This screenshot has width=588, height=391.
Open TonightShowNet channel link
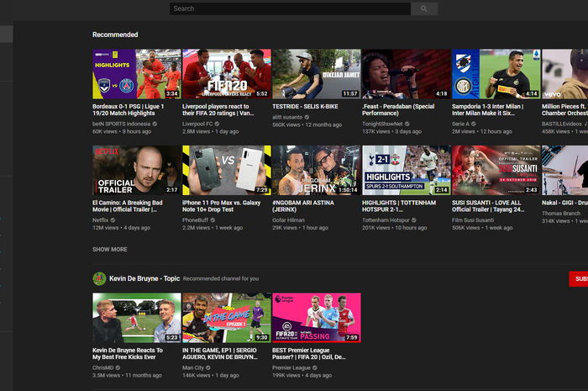pyautogui.click(x=382, y=124)
